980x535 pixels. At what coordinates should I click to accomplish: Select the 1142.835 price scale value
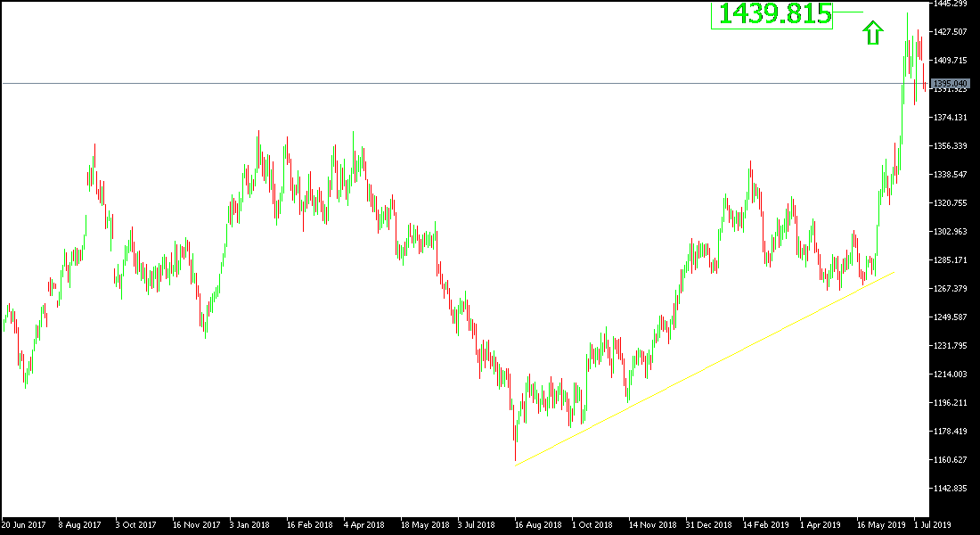[x=952, y=488]
